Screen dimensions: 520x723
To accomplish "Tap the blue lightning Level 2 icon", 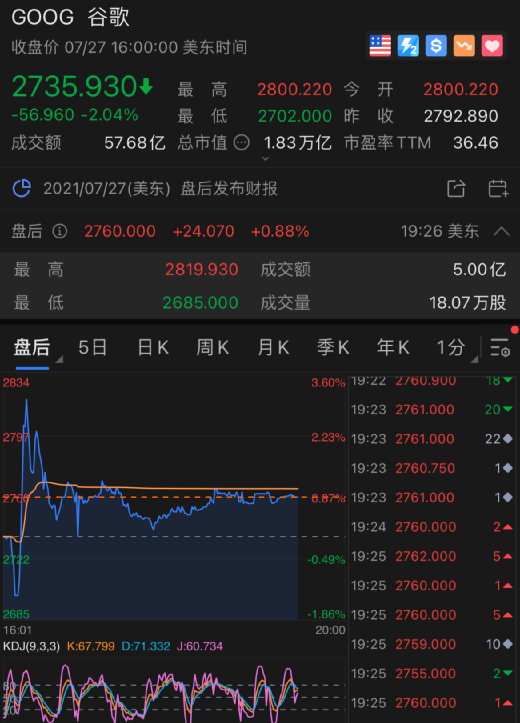I will 408,46.
